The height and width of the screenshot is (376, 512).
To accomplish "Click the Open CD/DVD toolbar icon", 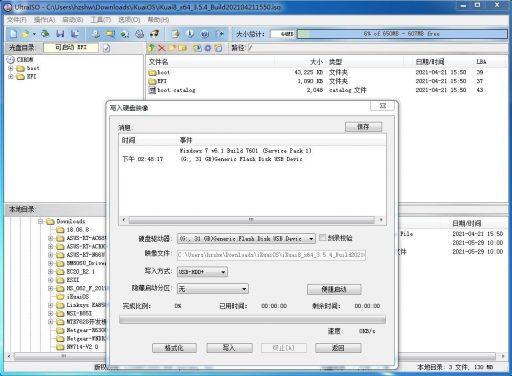I will pyautogui.click(x=45, y=34).
